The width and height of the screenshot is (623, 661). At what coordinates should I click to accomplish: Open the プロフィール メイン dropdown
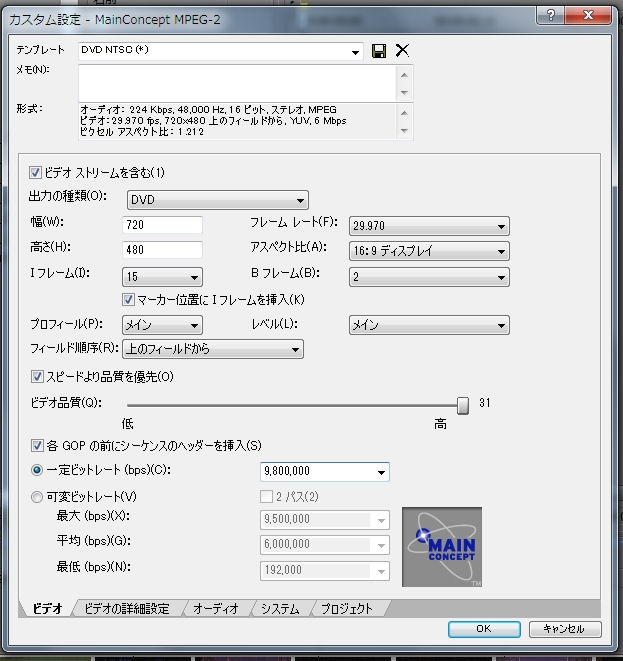(162, 325)
